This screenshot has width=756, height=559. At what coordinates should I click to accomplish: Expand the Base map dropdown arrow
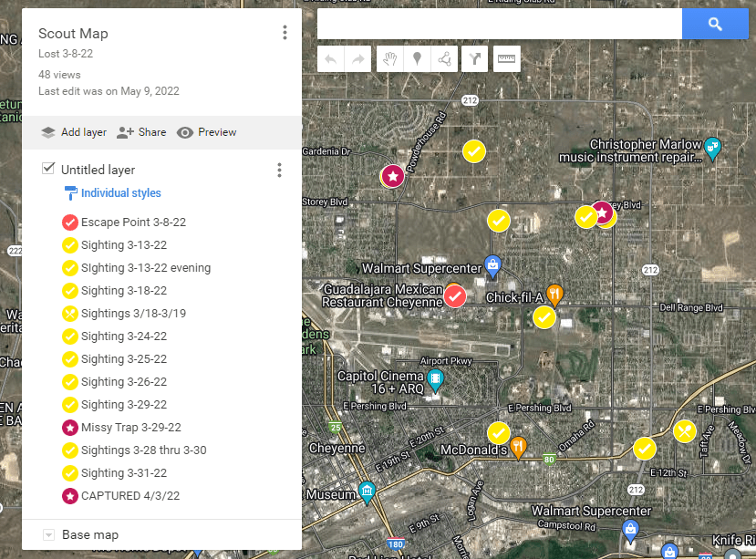click(x=48, y=535)
